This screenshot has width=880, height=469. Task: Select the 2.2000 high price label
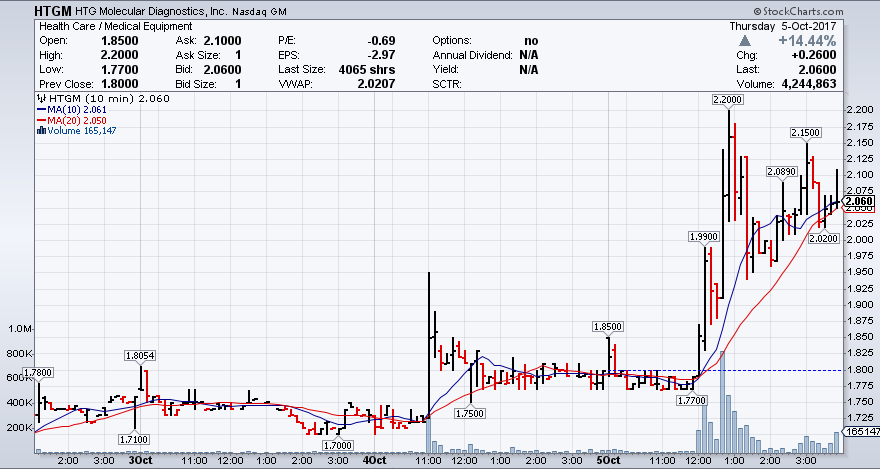tap(727, 100)
